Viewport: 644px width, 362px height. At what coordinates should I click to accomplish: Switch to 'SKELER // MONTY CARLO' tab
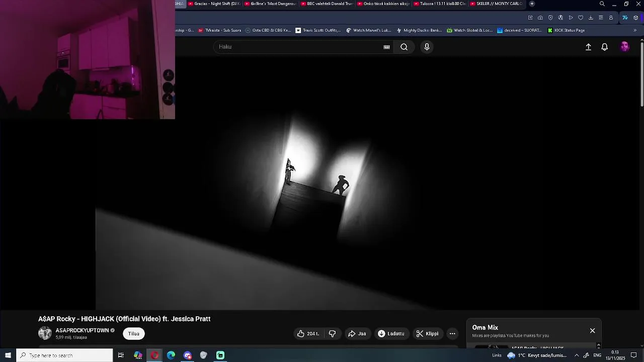click(496, 4)
